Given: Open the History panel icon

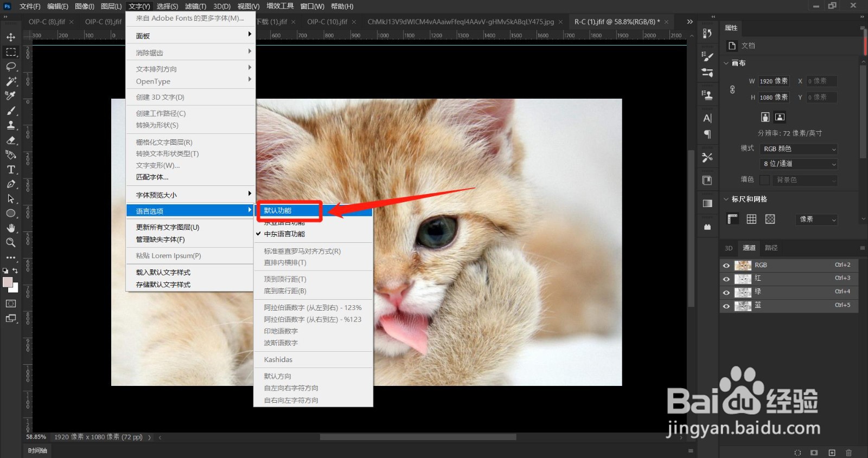Looking at the screenshot, I should [707, 34].
